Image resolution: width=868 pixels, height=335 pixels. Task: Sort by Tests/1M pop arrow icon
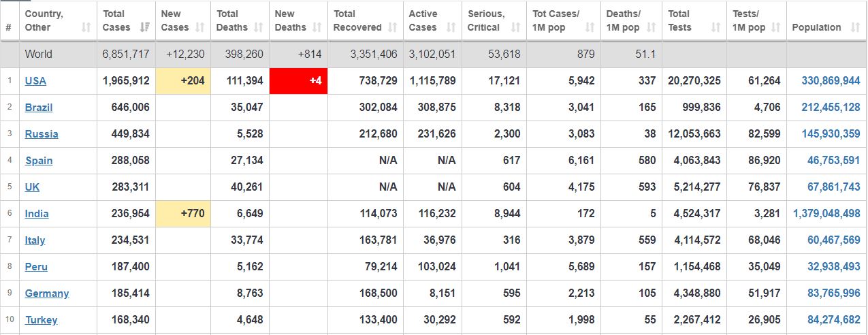tap(776, 28)
